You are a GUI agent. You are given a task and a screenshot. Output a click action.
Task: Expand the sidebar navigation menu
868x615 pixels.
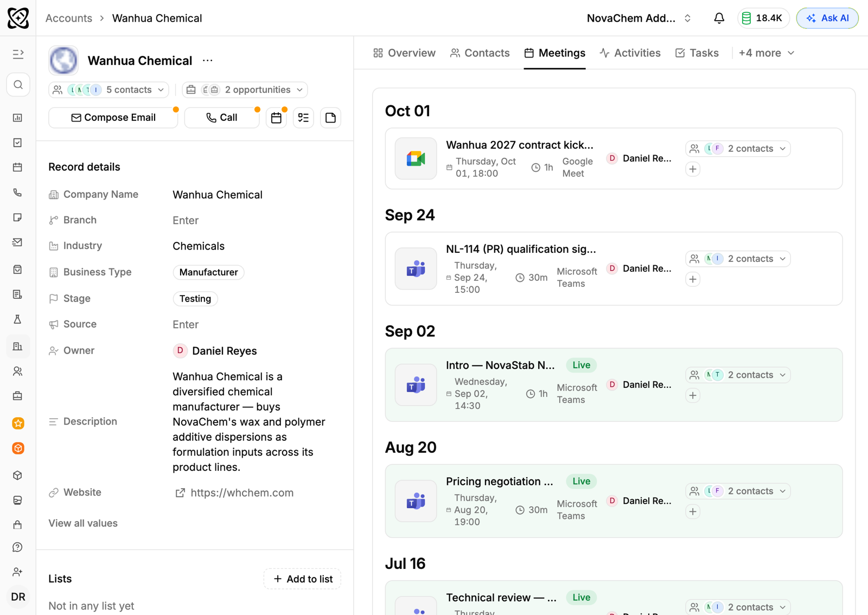18,54
